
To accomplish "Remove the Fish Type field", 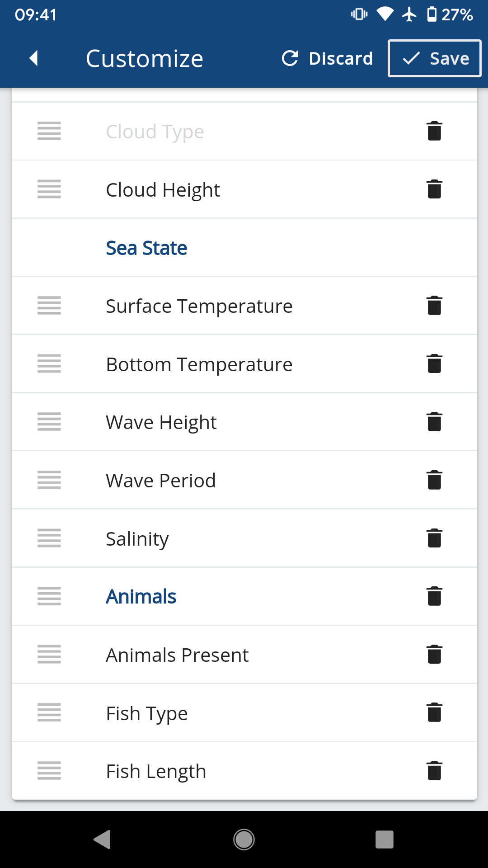I will coord(434,712).
